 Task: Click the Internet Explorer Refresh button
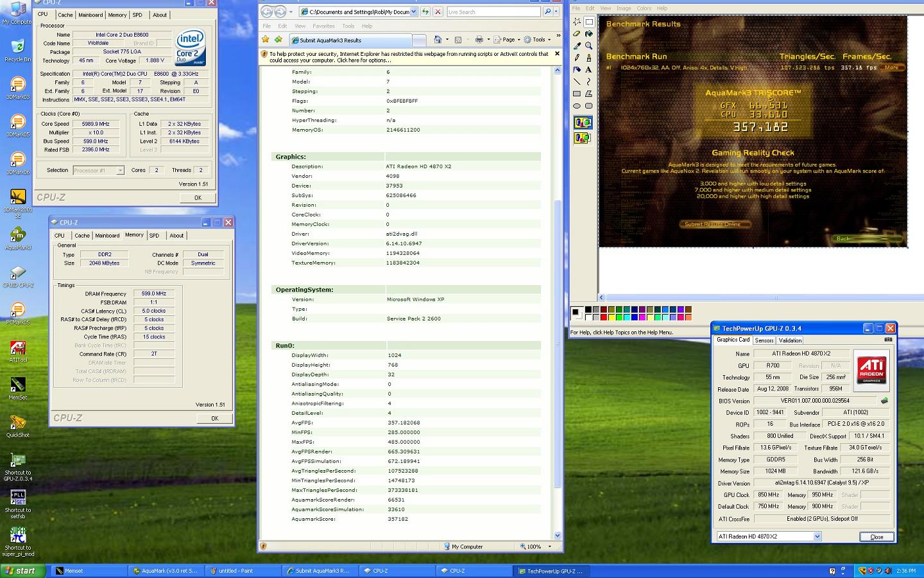[x=425, y=12]
